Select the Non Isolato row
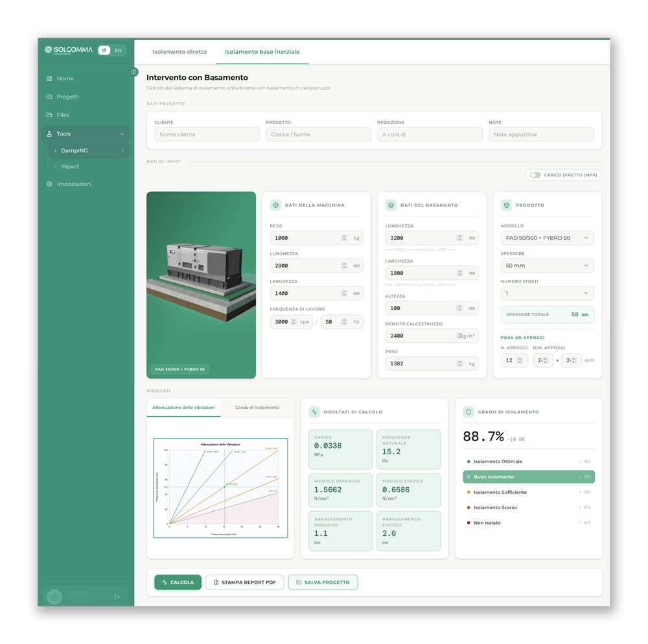 click(529, 523)
